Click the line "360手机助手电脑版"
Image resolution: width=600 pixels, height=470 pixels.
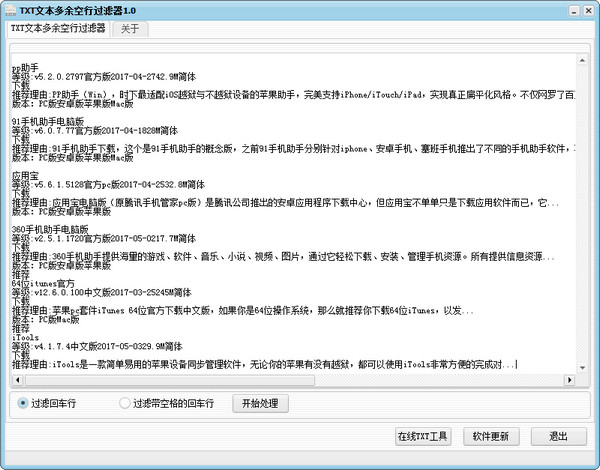click(x=50, y=230)
